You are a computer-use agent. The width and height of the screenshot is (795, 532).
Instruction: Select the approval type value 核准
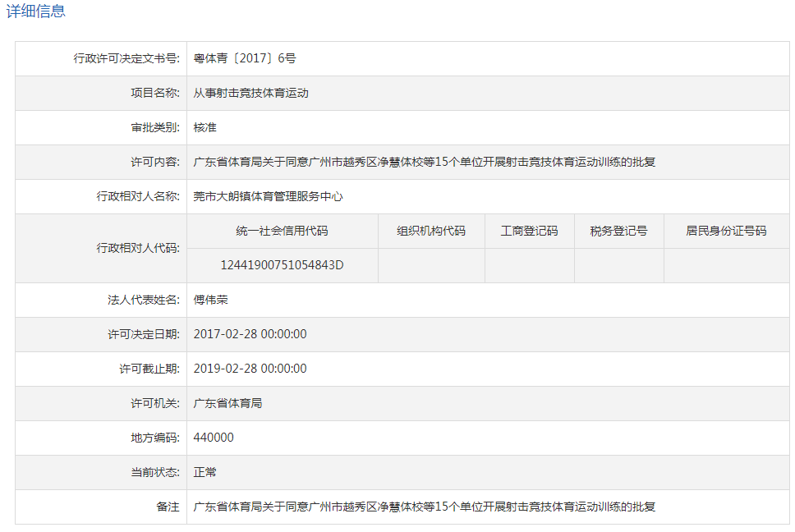(204, 127)
